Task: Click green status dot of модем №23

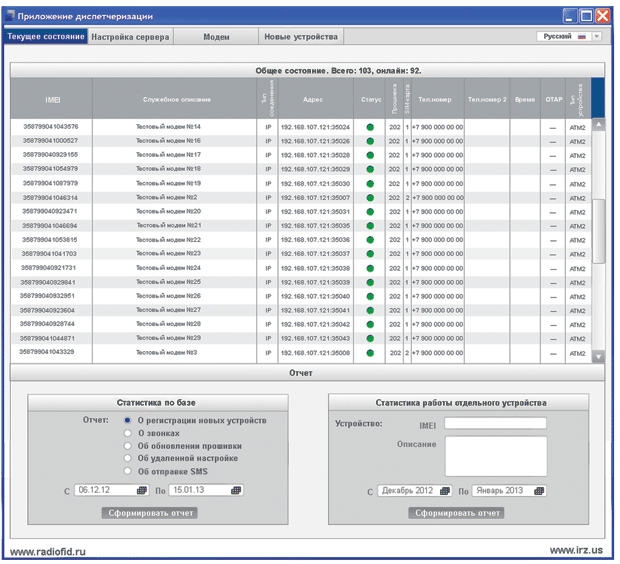Action: pyautogui.click(x=370, y=254)
